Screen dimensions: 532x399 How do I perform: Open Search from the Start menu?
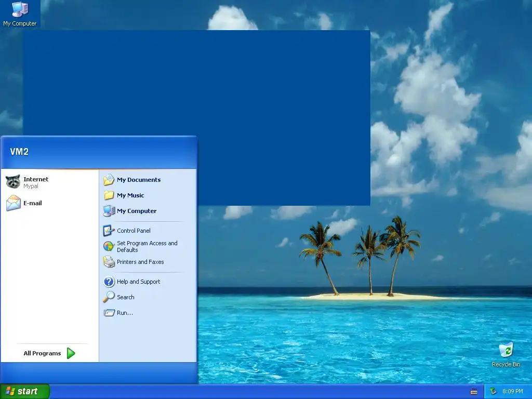(x=147, y=297)
